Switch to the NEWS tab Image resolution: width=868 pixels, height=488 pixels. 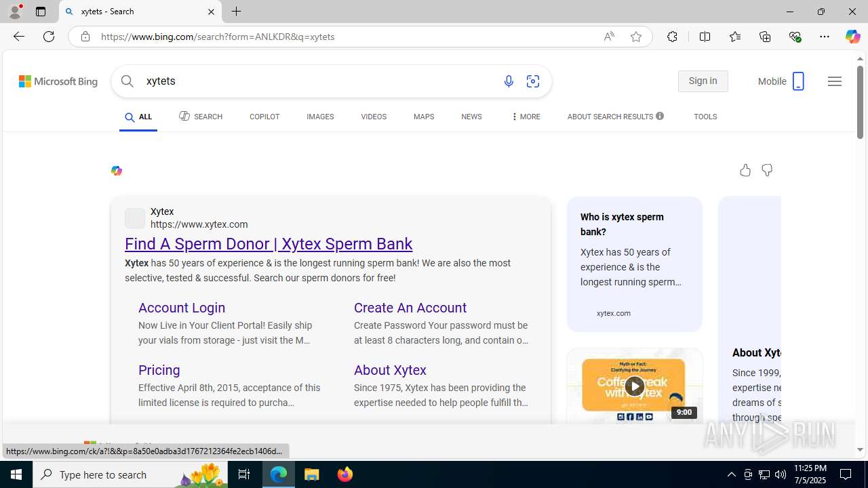(x=471, y=117)
